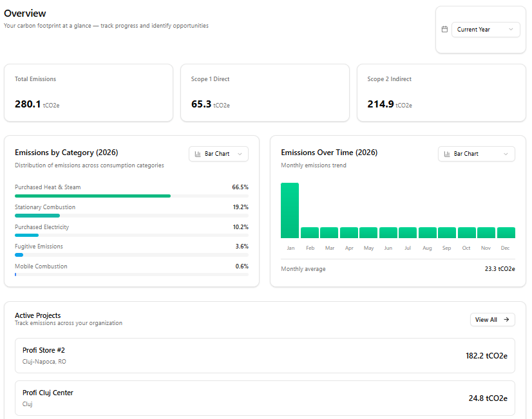Screen dimensions: 532x419
Task: Click the Dec axis label
Action: [x=505, y=248]
